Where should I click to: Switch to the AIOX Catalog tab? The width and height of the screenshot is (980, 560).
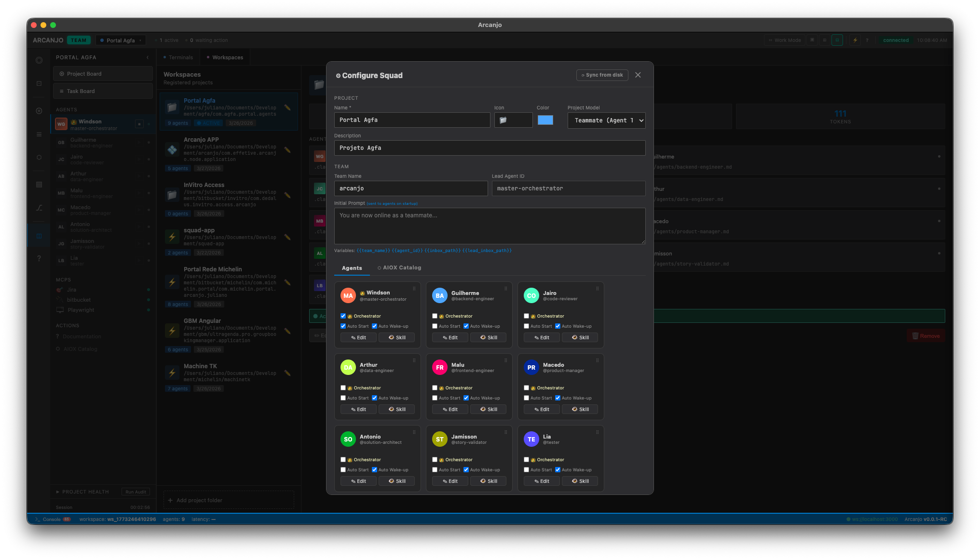399,267
